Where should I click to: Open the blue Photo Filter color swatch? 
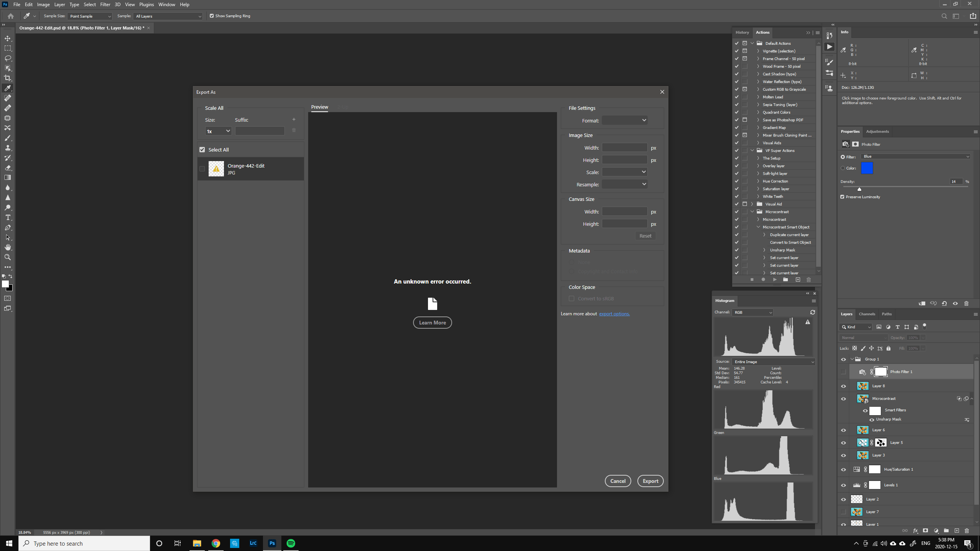point(867,168)
